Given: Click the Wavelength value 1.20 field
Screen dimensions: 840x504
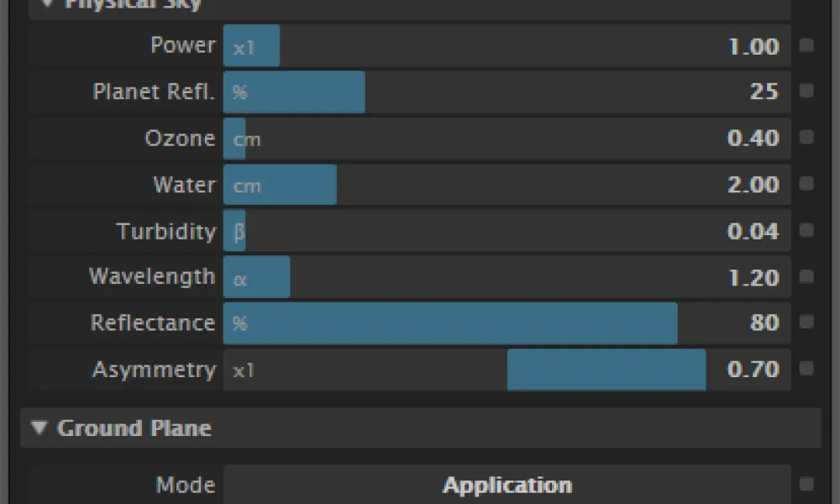Looking at the screenshot, I should point(753,277).
